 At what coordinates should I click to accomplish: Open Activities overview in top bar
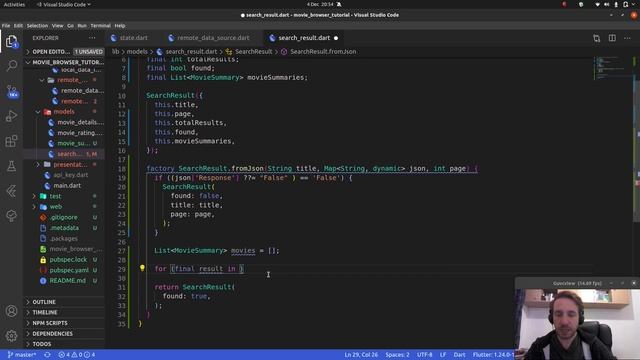[x=14, y=4]
